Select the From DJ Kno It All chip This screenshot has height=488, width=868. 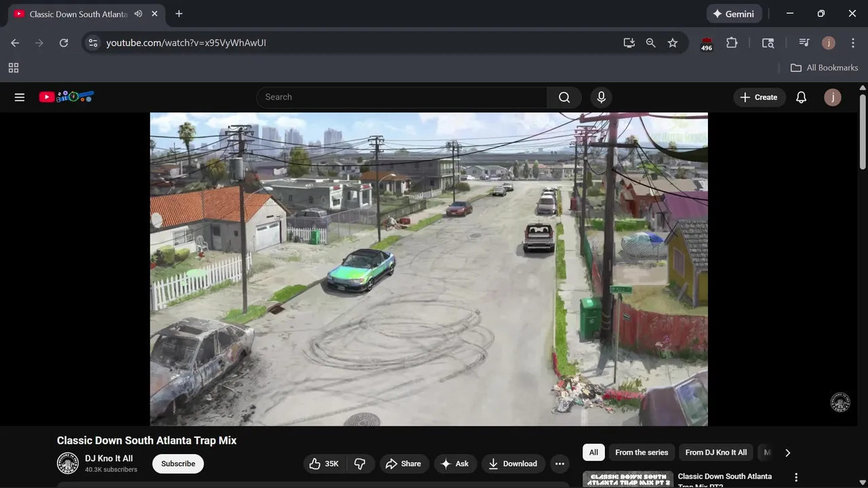tap(715, 452)
